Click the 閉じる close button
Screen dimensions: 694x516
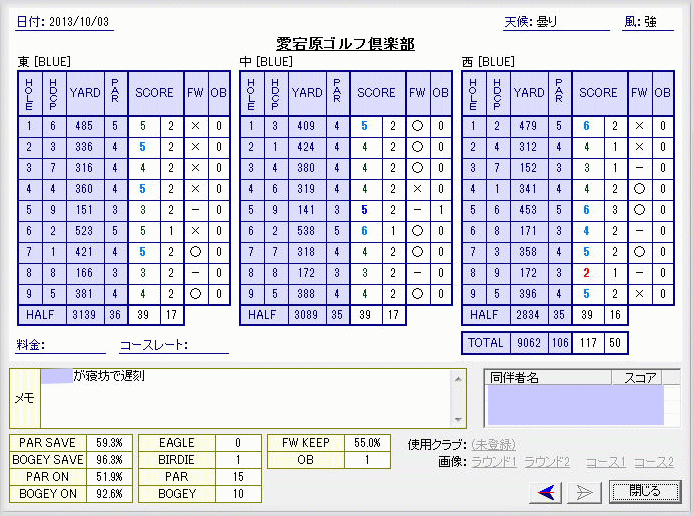click(645, 491)
